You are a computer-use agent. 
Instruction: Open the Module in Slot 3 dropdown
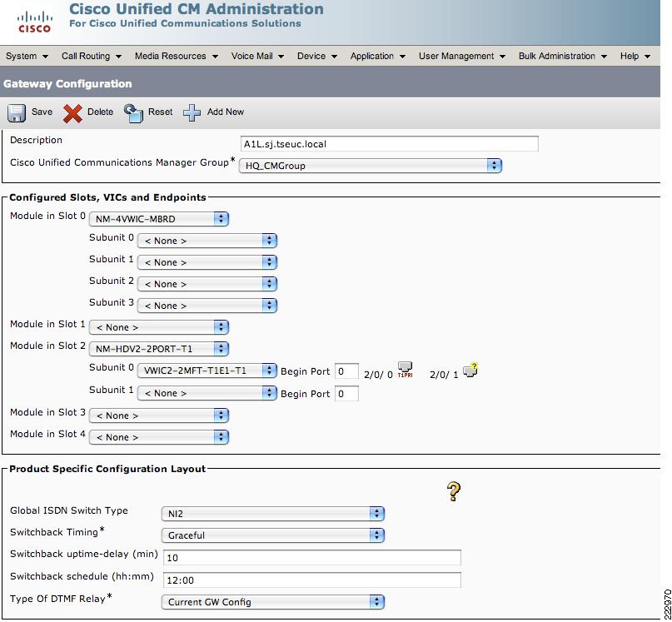(158, 415)
